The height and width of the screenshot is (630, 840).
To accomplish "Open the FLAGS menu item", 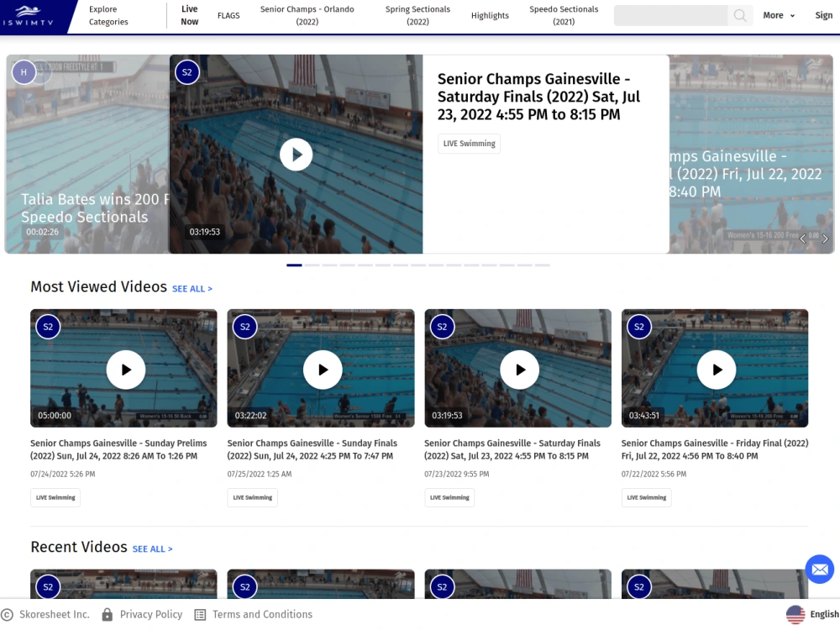I will [228, 15].
